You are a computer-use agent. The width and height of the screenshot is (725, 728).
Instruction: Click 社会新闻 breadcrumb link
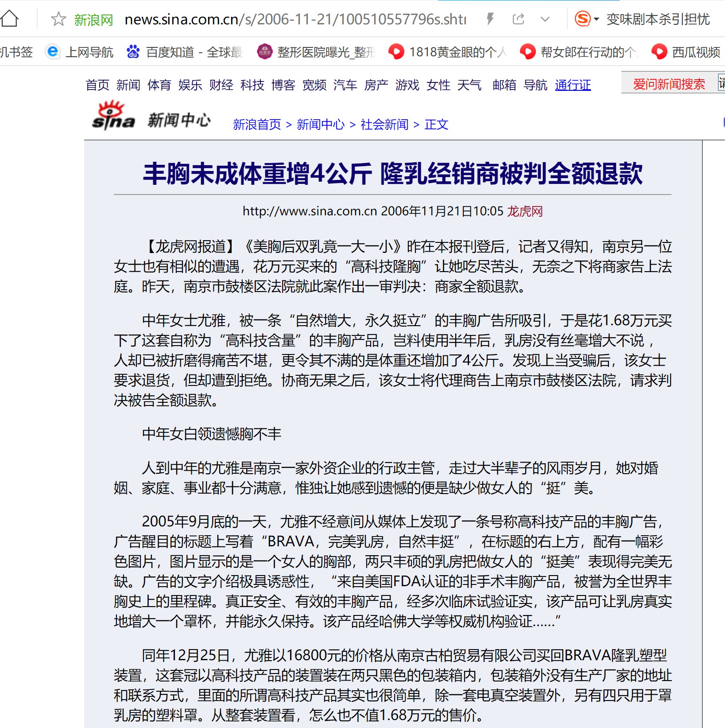(x=384, y=125)
